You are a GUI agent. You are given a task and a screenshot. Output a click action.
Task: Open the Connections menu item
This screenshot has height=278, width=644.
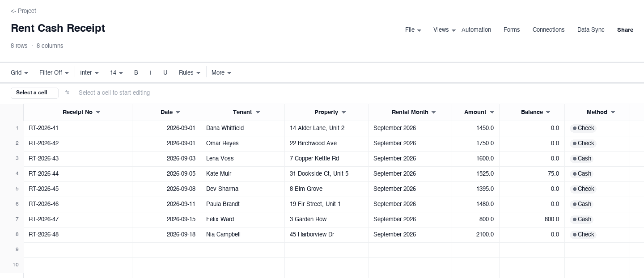[x=548, y=30]
